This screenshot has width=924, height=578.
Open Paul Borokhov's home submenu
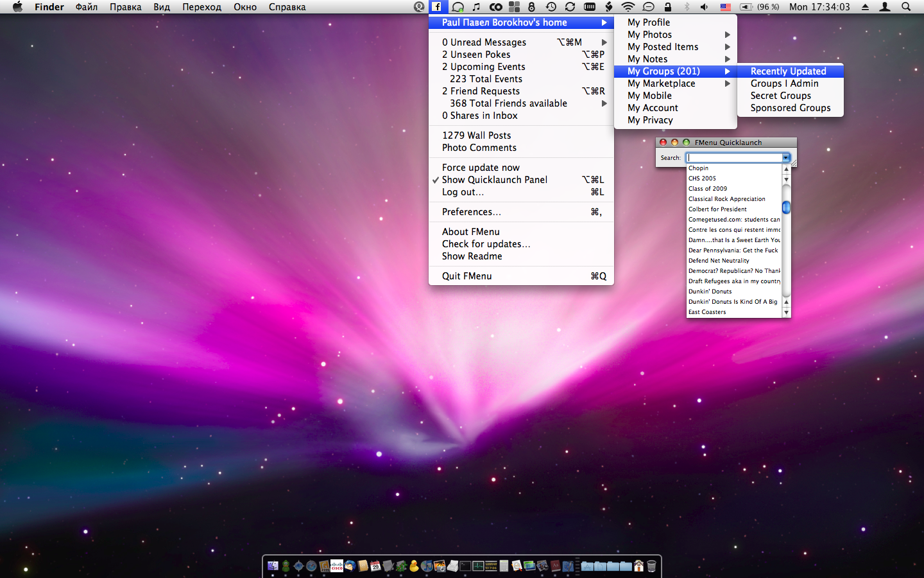click(521, 22)
